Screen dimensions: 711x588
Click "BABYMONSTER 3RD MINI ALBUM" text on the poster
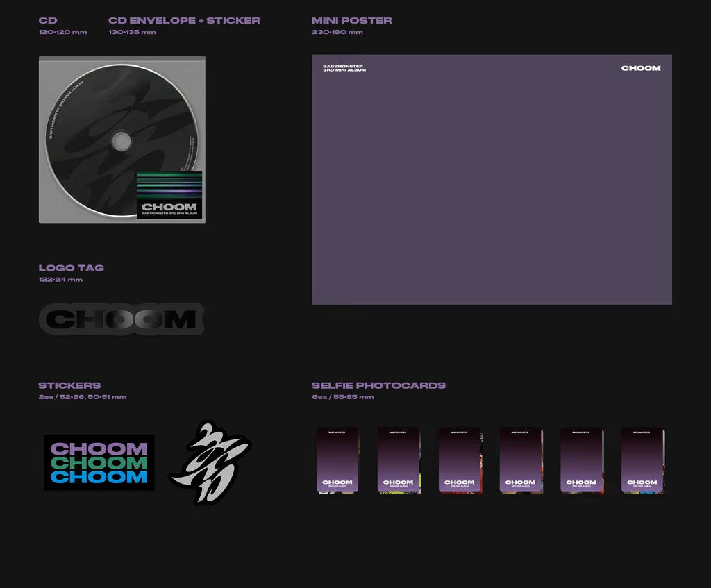click(344, 68)
